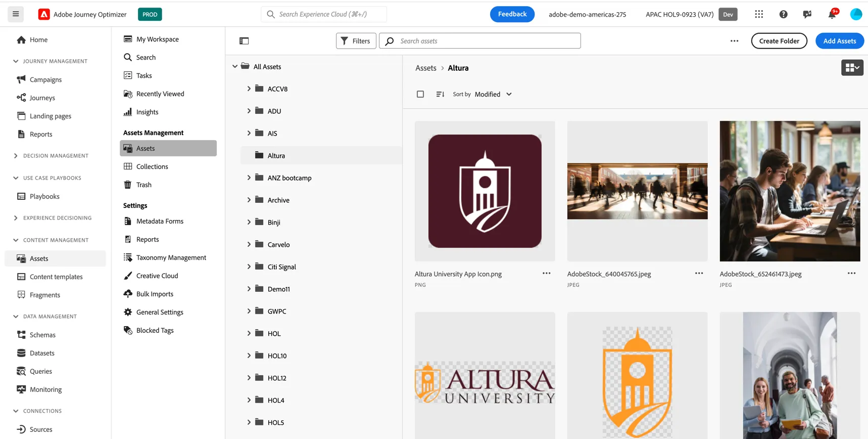Viewport: 868px width, 439px height.
Task: Collapse the Journey Management section
Action: tap(16, 61)
